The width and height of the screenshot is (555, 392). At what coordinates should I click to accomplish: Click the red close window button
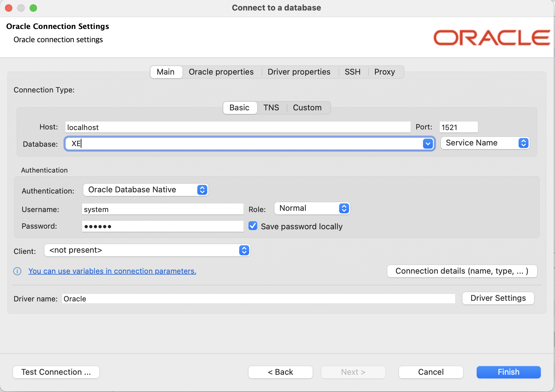pyautogui.click(x=9, y=8)
